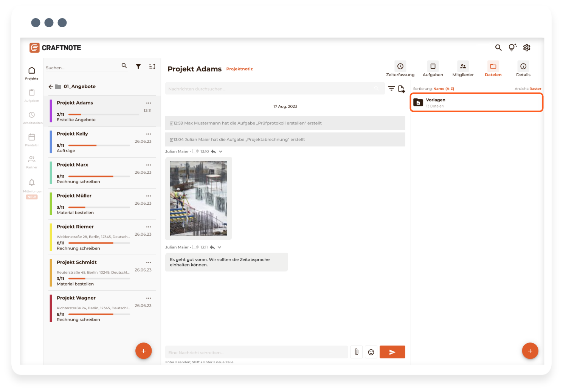The image size is (563, 392).
Task: Click the paperclip attachment icon
Action: (x=356, y=352)
